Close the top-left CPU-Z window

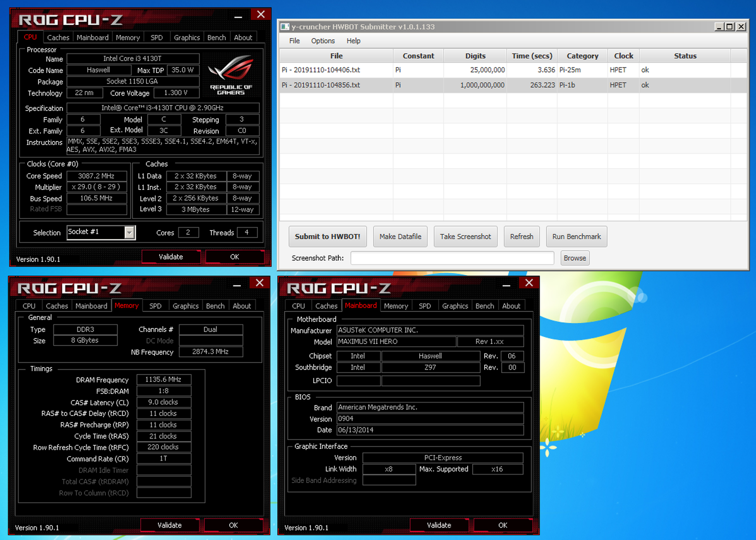[x=261, y=15]
